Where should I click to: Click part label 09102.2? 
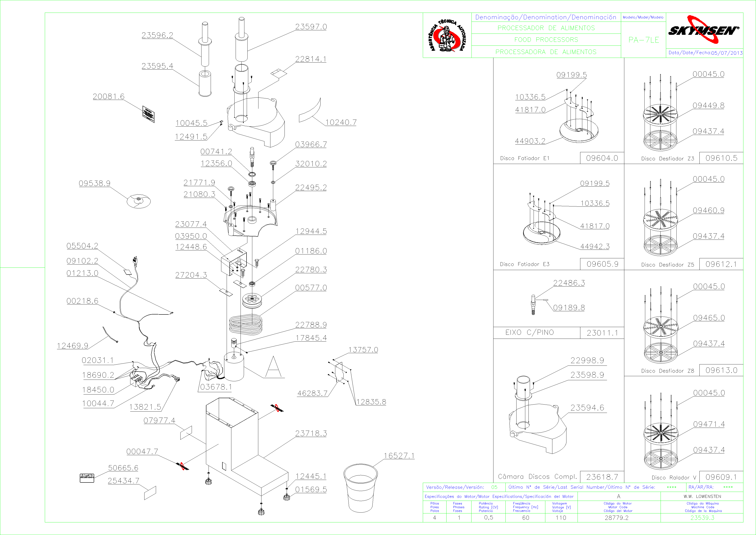[x=82, y=261]
